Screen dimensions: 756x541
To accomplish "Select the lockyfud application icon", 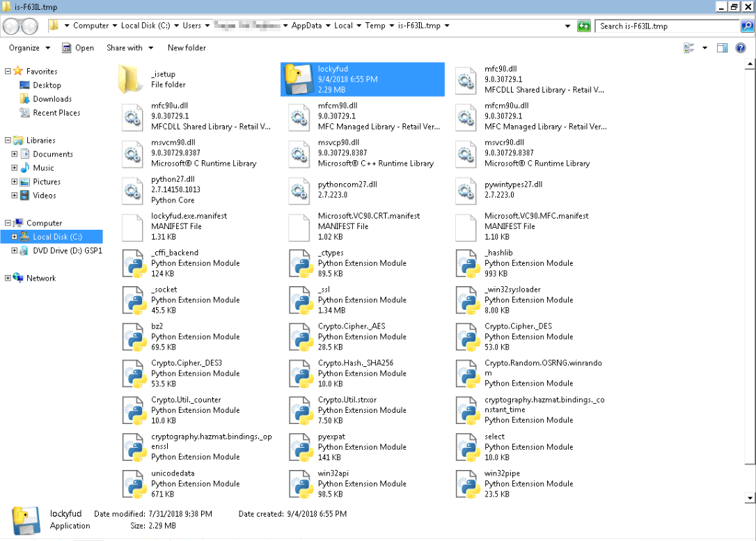I will 298,79.
